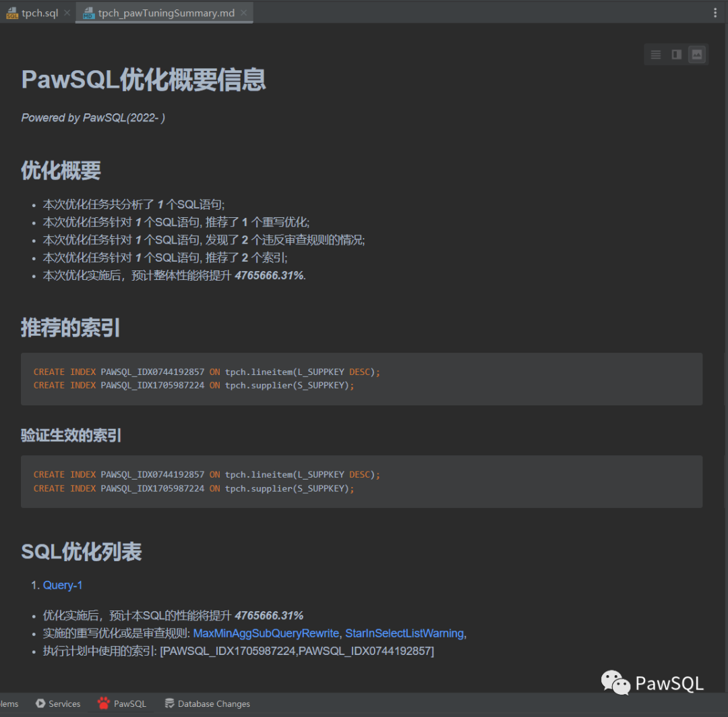Open the Database Changes tool window
This screenshot has height=717, width=728.
pyautogui.click(x=207, y=704)
